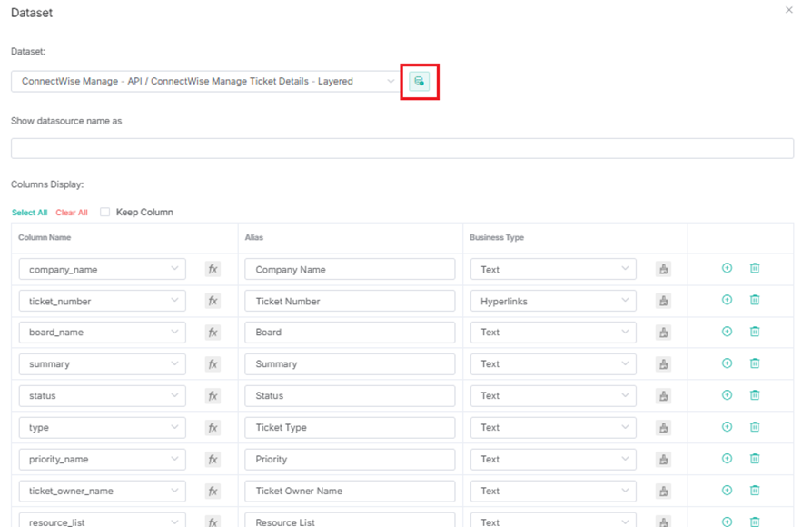Screen dimensions: 812x527
Task: Click the dataset edit icon beside the dataset dropdown
Action: point(419,81)
